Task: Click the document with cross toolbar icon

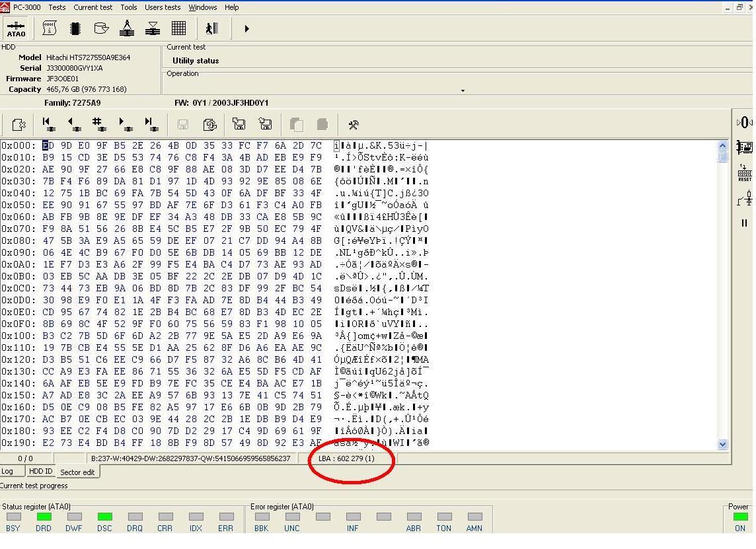Action: pos(19,125)
